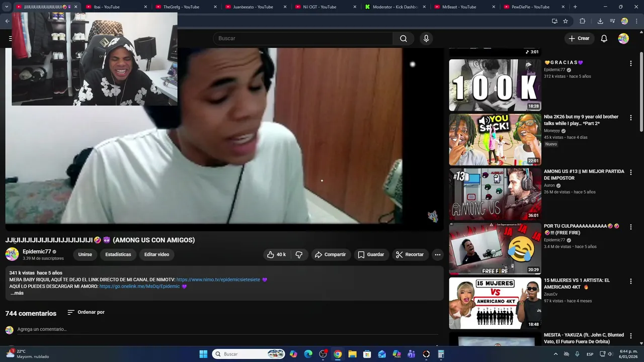The width and height of the screenshot is (644, 362).
Task: Open taskbar clock 6:44 p. m.
Action: (x=627, y=354)
